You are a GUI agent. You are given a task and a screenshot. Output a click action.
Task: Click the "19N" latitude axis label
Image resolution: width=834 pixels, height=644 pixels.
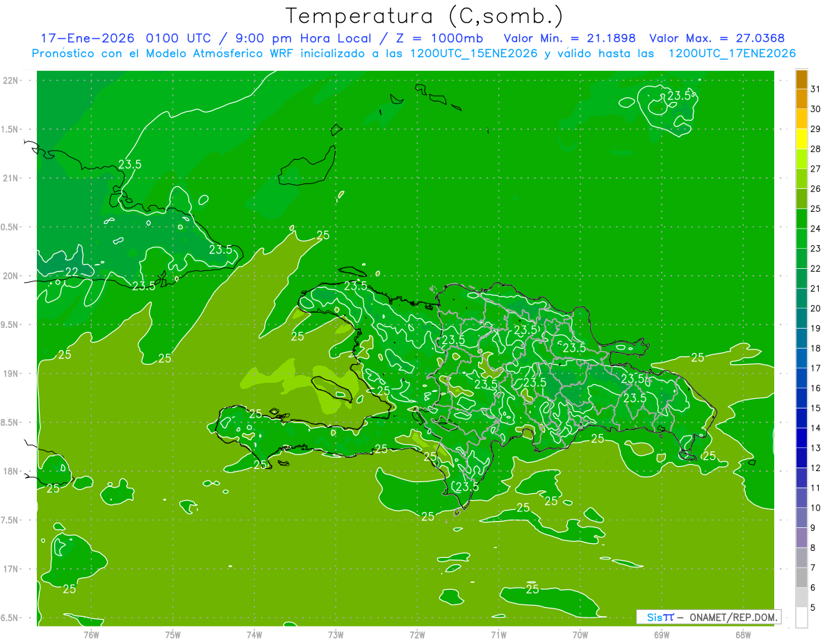click(x=10, y=374)
